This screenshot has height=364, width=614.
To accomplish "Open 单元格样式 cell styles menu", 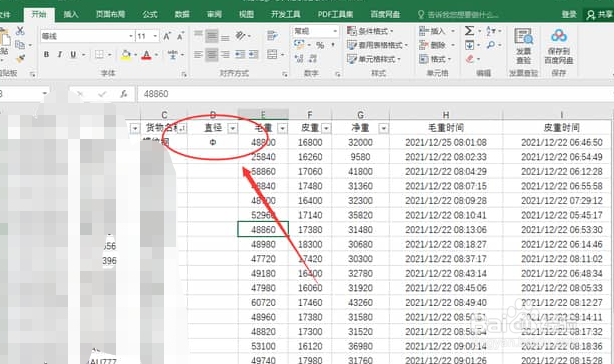I will pyautogui.click(x=374, y=59).
